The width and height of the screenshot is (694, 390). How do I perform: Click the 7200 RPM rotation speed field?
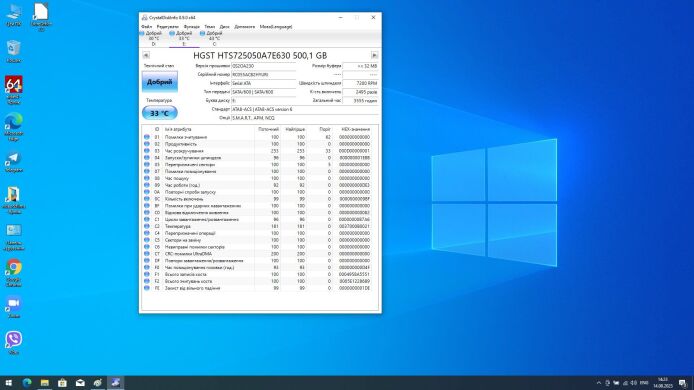pyautogui.click(x=361, y=83)
